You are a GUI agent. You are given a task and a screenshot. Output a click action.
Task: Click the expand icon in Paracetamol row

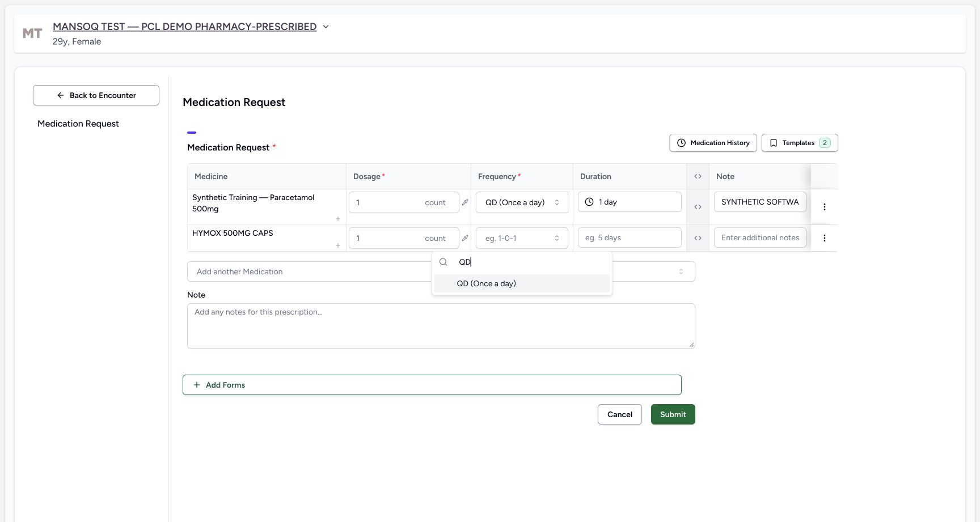click(x=698, y=207)
